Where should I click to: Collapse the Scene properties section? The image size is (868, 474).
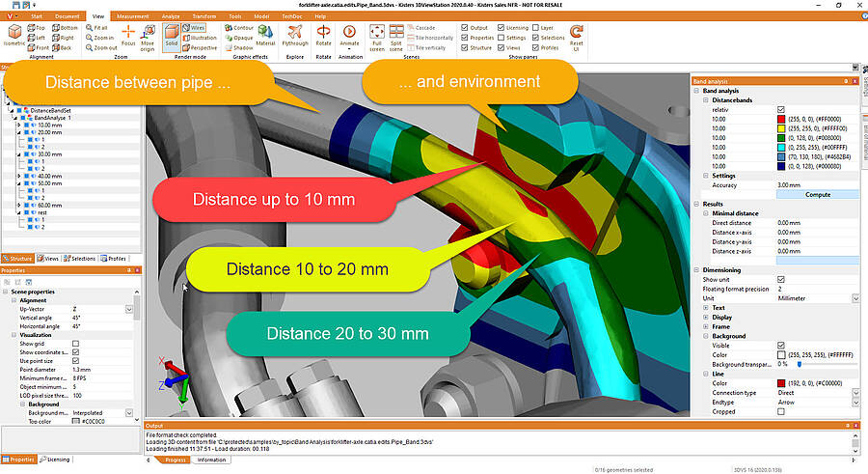6,292
